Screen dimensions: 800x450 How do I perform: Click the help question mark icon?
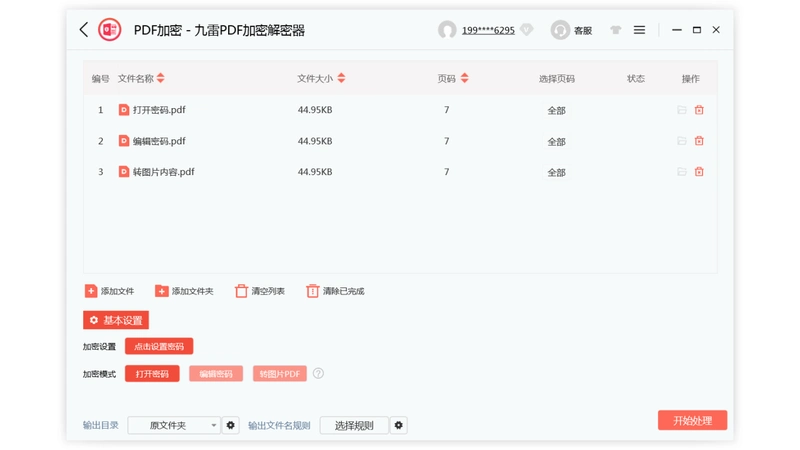point(318,373)
